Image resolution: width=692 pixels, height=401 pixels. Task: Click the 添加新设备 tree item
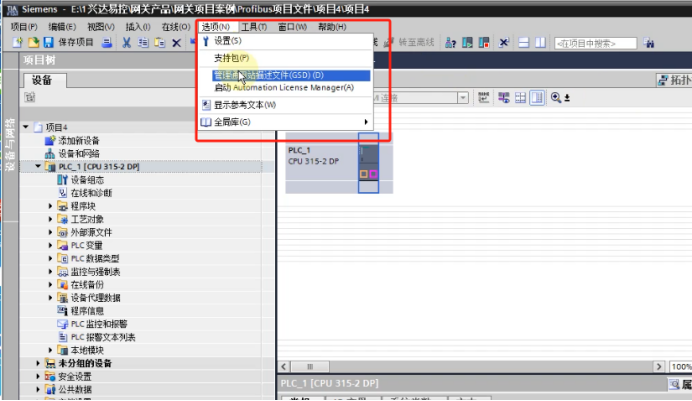[x=79, y=141]
